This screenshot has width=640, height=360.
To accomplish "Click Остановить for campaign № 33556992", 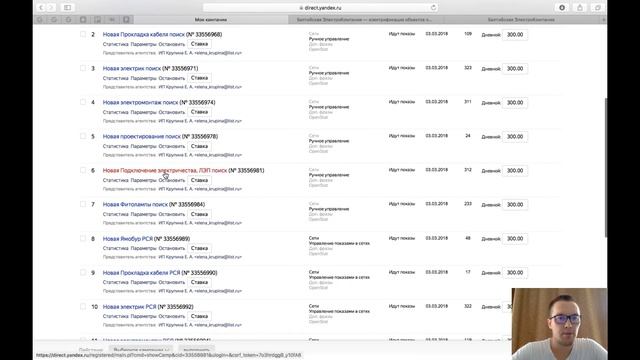I will 171,316.
